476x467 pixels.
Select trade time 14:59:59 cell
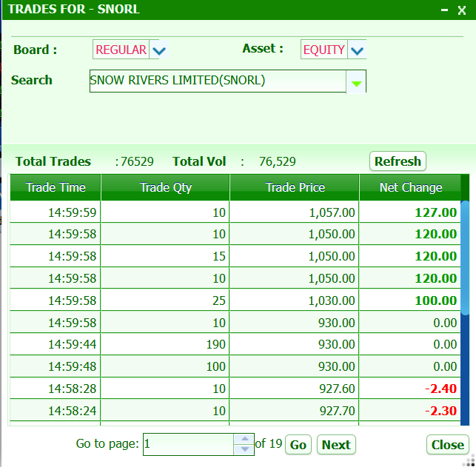(x=56, y=212)
